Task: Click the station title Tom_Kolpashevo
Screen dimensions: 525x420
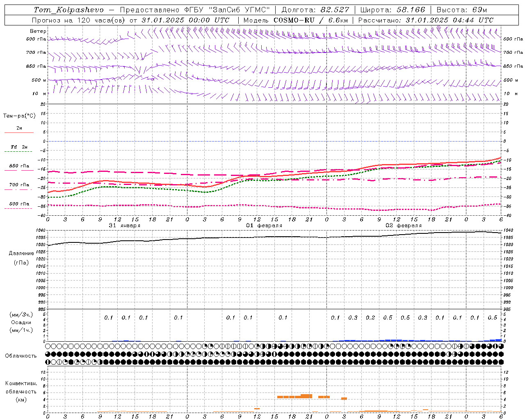Action: tap(69, 10)
